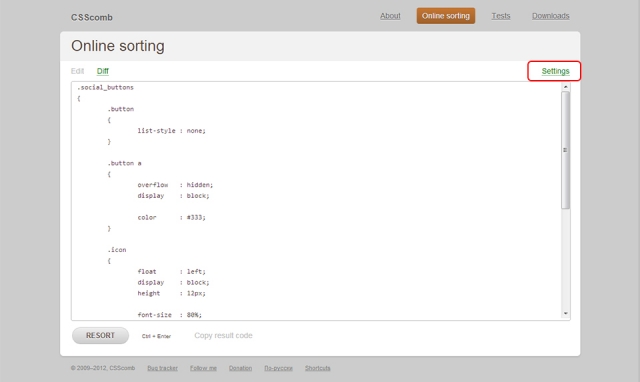Click the scrollbar up arrow

565,87
